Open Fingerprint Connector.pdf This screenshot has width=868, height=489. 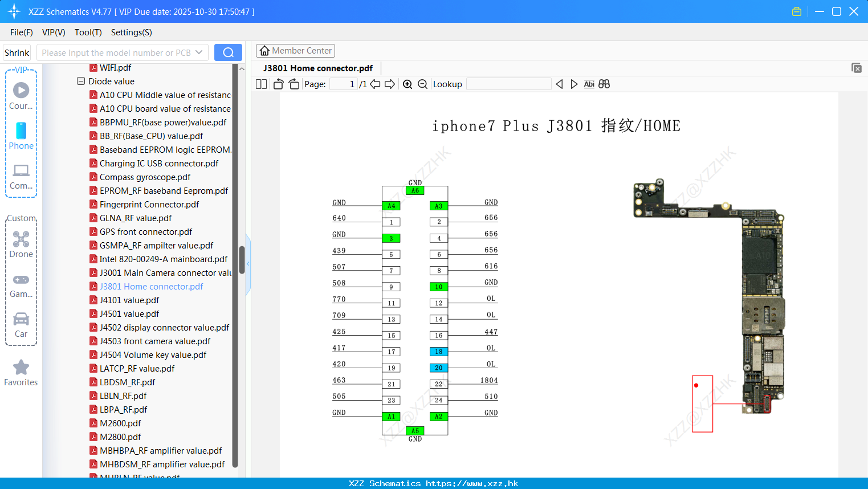click(149, 204)
